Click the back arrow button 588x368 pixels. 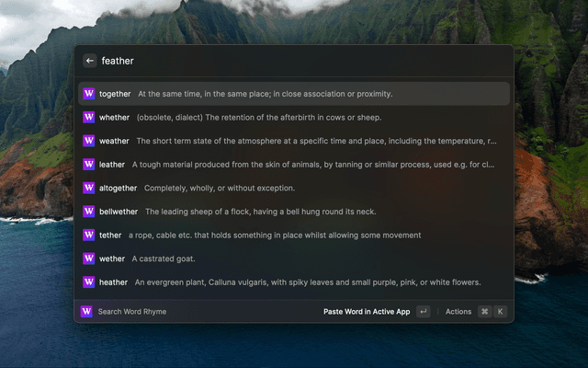90,61
